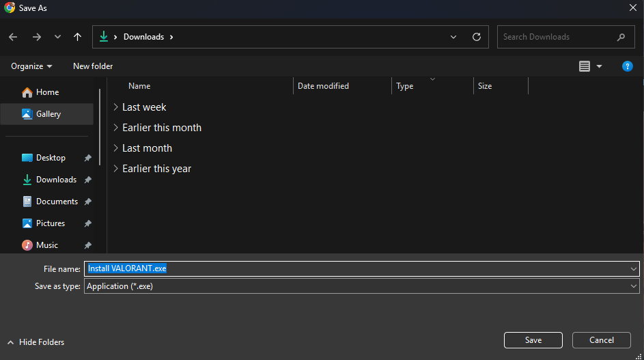Viewport: 644px width, 360px height.
Task: Click the pin icon next to Desktop
Action: pos(87,158)
